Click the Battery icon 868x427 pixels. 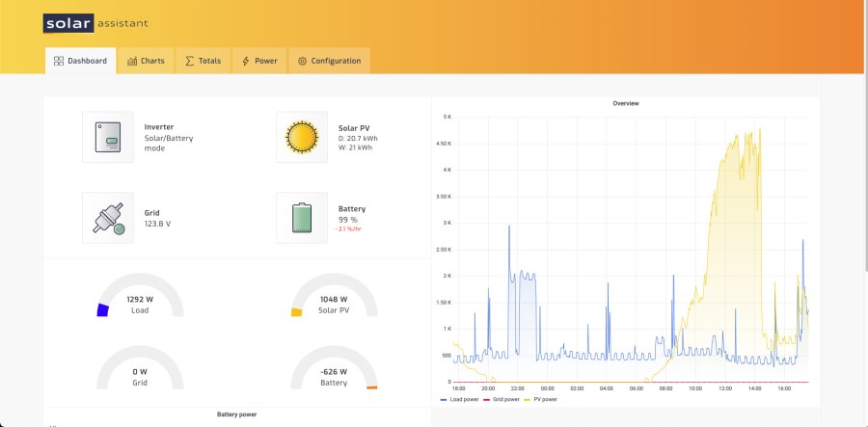[x=302, y=218]
